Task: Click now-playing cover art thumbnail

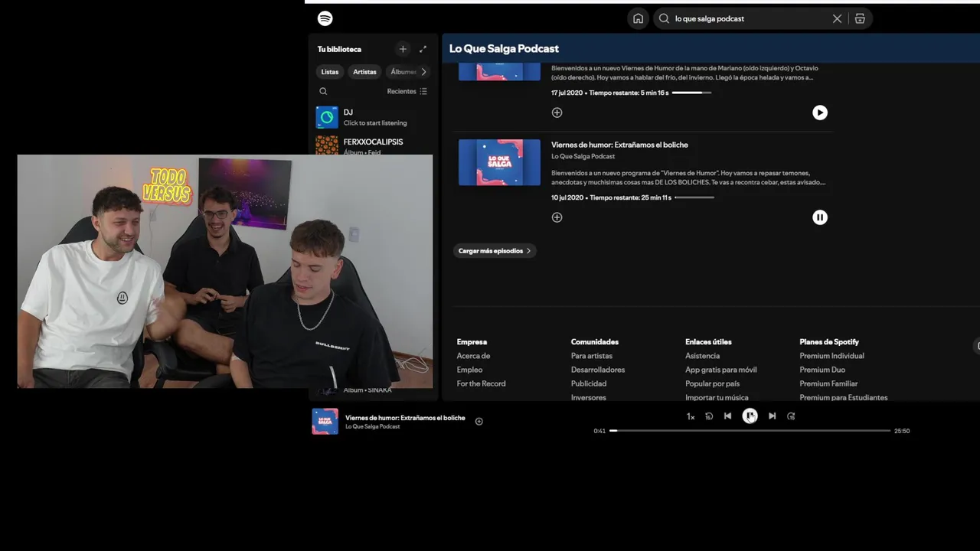Action: (x=325, y=422)
